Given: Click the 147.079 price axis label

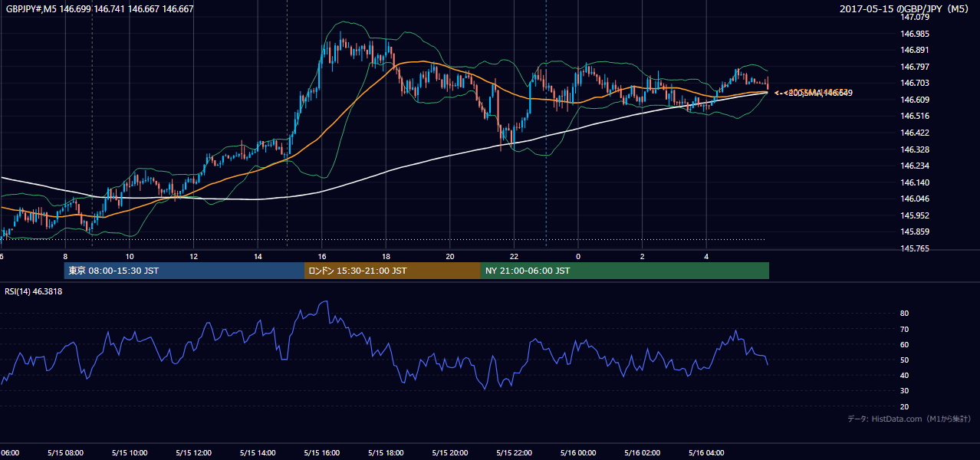Looking at the screenshot, I should tap(914, 18).
